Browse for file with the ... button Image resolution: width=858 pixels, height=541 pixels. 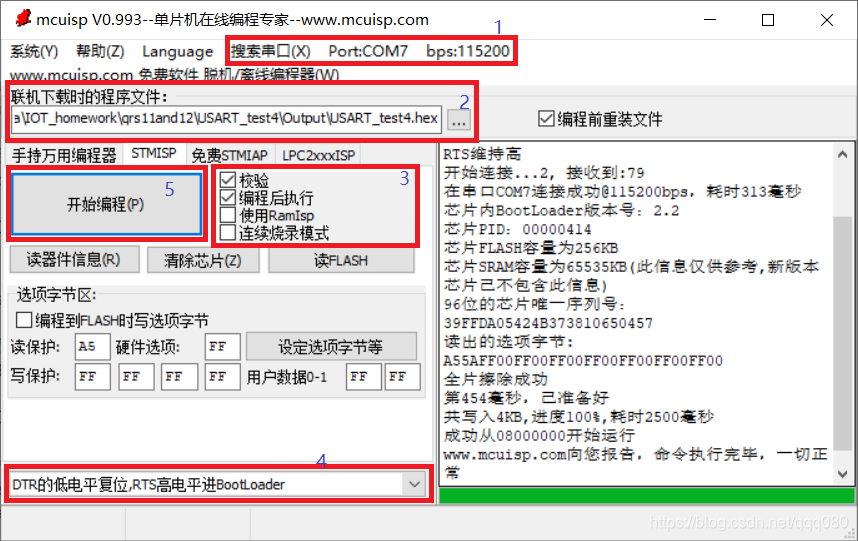click(459, 120)
